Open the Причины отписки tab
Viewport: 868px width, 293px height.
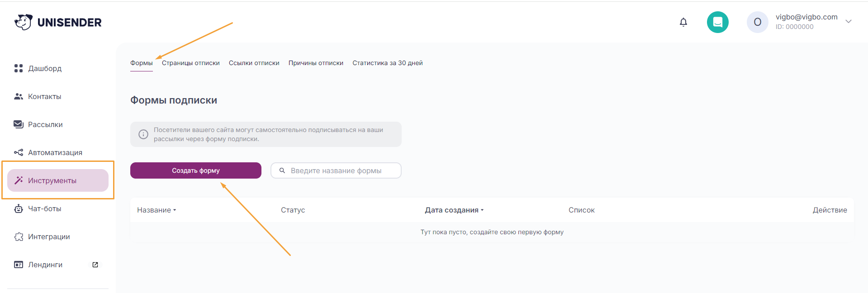316,63
